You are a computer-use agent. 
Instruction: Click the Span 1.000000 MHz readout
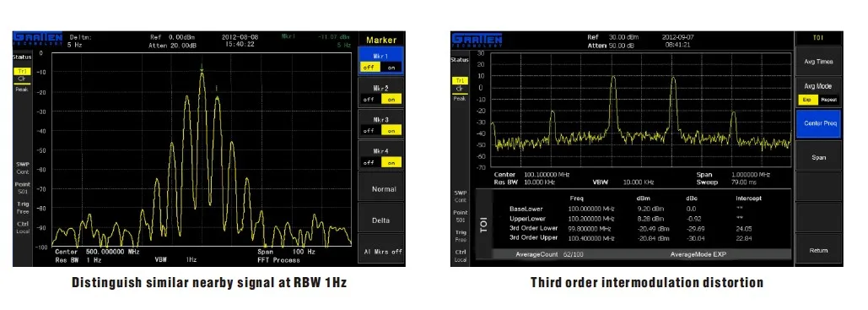point(734,174)
